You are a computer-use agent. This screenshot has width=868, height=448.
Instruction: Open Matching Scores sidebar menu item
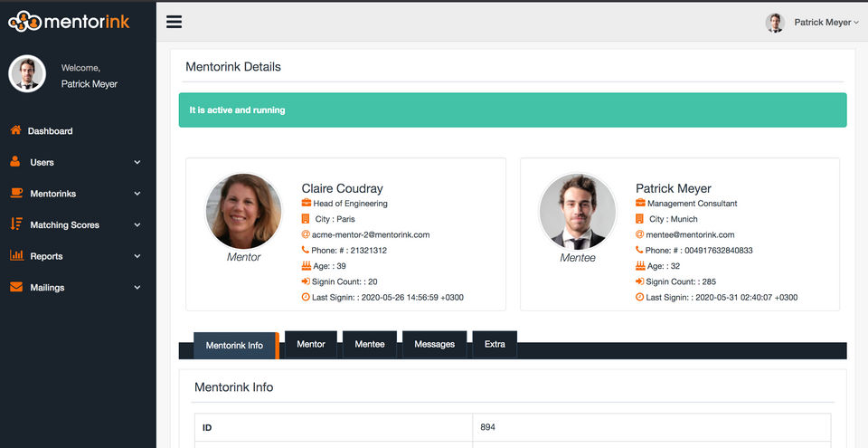[x=65, y=225]
